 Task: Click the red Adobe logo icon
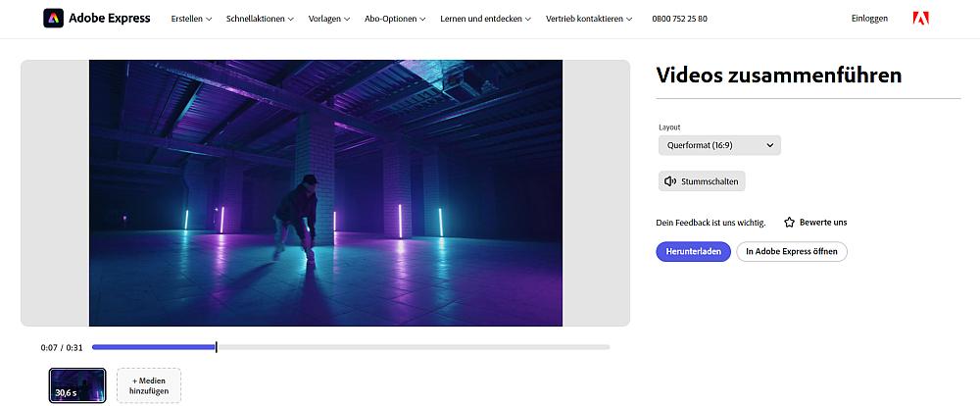point(920,18)
